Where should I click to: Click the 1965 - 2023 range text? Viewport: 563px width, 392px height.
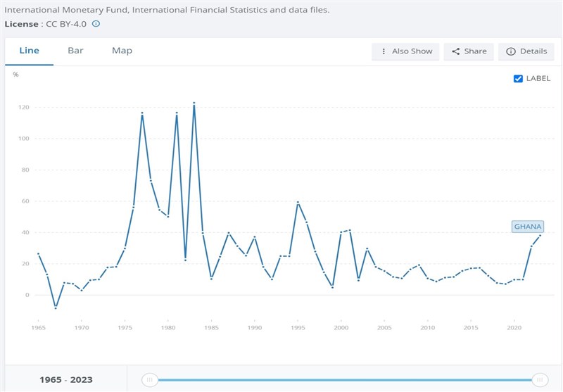click(x=64, y=380)
